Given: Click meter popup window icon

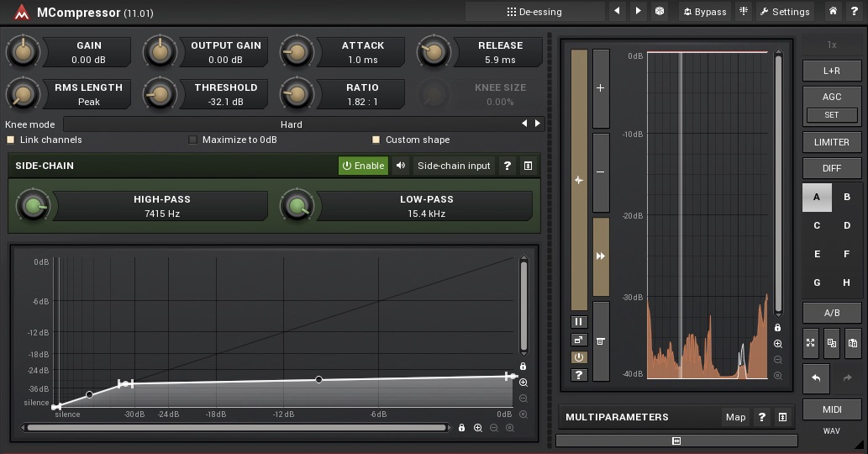Looking at the screenshot, I should [x=578, y=340].
